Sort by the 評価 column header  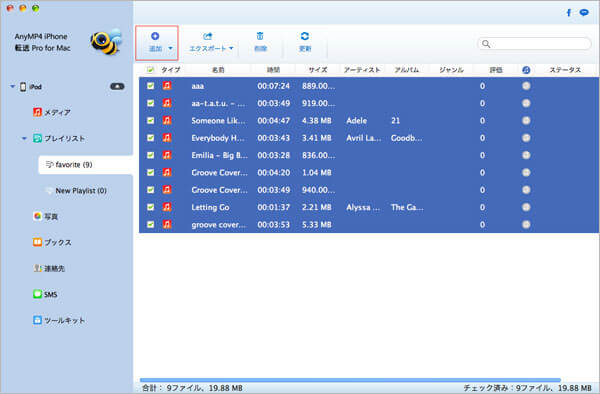click(496, 70)
